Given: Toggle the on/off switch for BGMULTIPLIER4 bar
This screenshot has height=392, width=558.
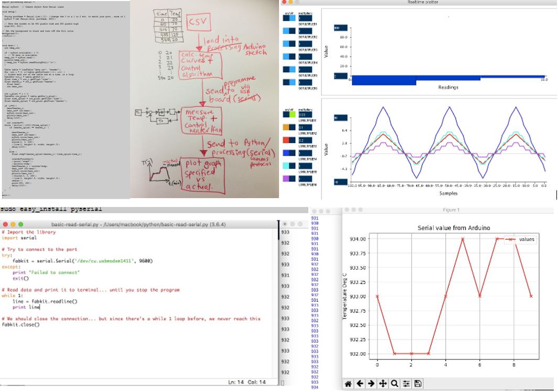Looking at the screenshot, I should 289,57.
